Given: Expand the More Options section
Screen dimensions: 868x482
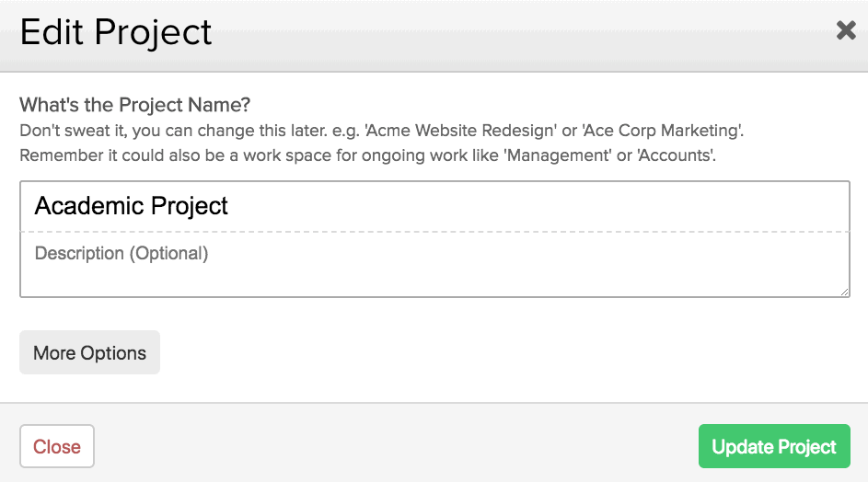Looking at the screenshot, I should click(x=89, y=352).
